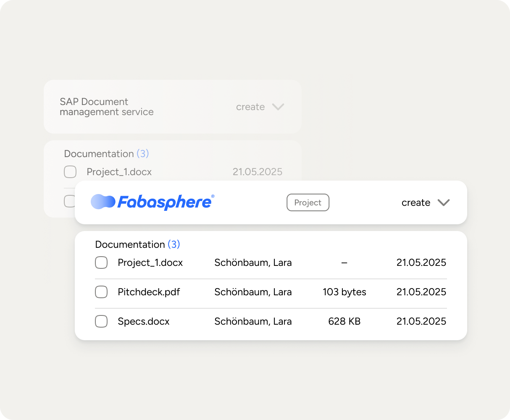Click the Fabasphere logo
Image resolution: width=510 pixels, height=420 pixels.
pos(152,202)
